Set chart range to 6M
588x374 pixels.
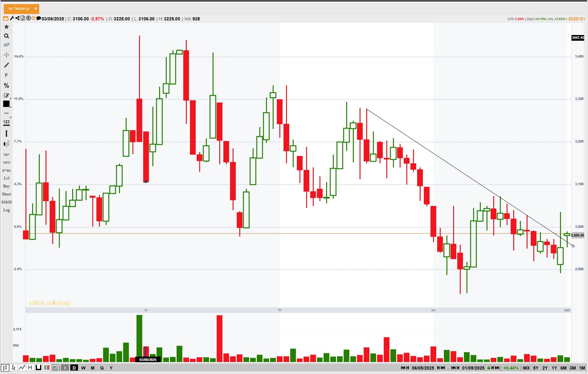(563, 368)
